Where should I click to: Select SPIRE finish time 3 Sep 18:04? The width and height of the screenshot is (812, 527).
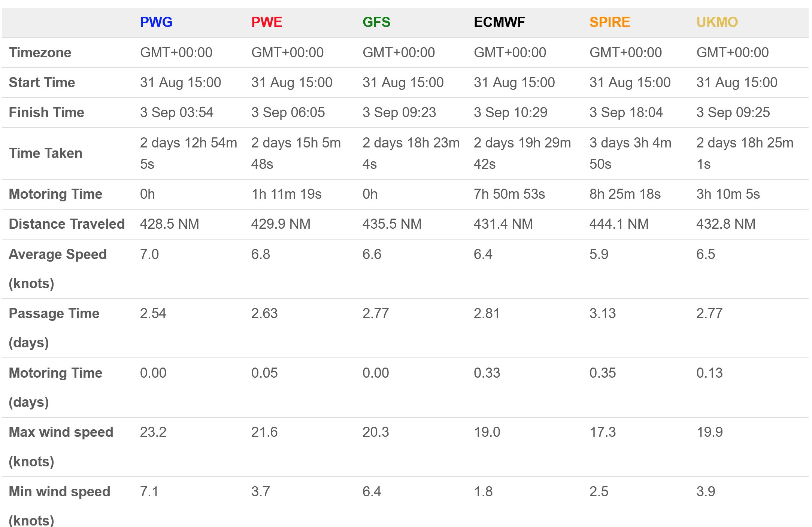click(626, 112)
